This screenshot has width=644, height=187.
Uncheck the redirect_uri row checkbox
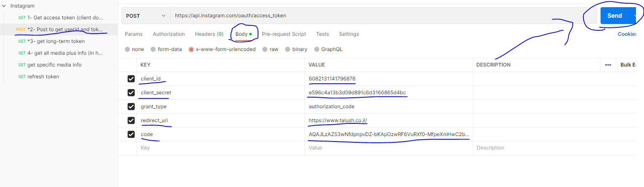click(131, 120)
